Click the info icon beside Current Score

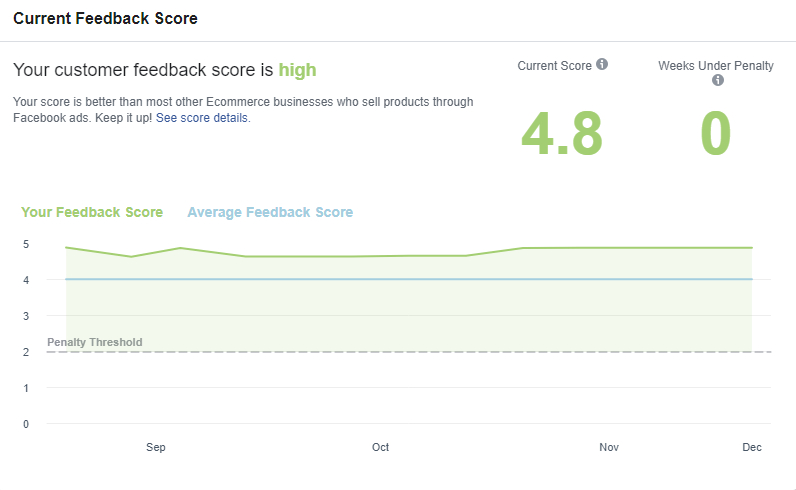[x=602, y=65]
